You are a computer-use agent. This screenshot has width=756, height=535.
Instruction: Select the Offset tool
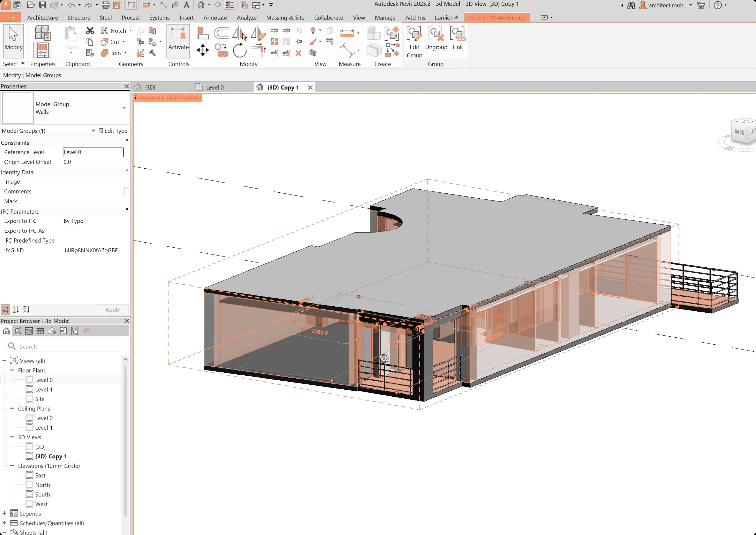(221, 33)
